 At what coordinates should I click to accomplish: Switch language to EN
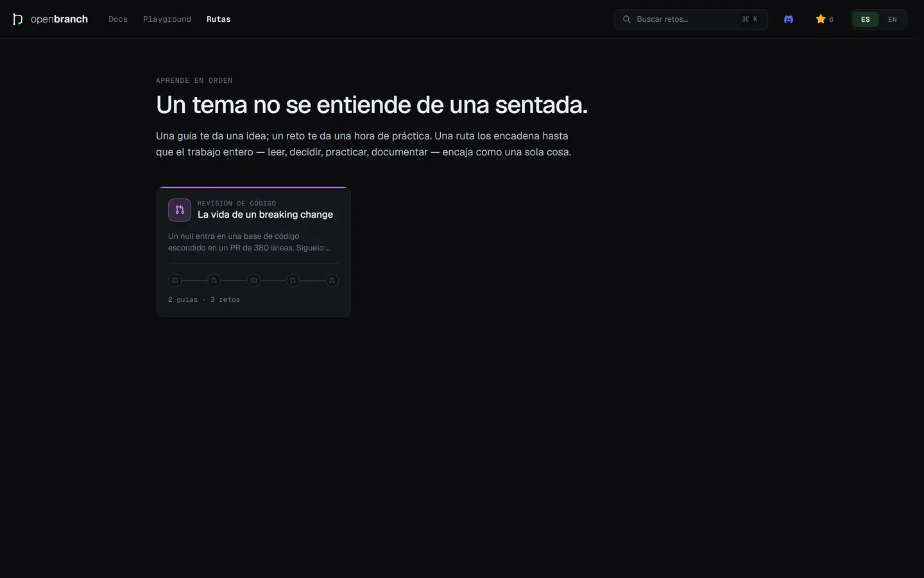click(x=893, y=19)
